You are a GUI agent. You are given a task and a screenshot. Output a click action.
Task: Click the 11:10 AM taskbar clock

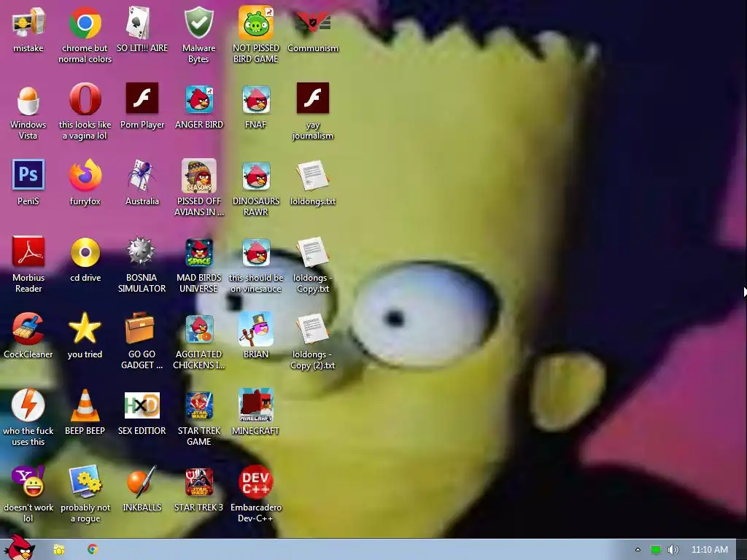point(709,550)
